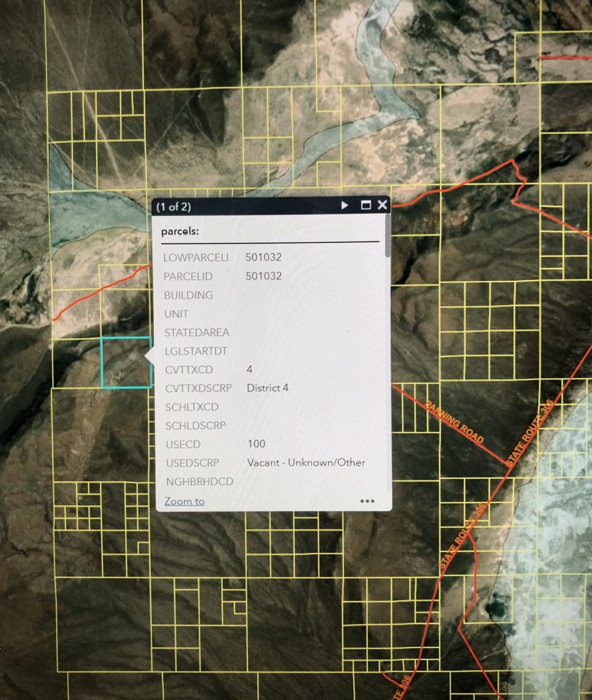Click the Zoom to link

184,501
